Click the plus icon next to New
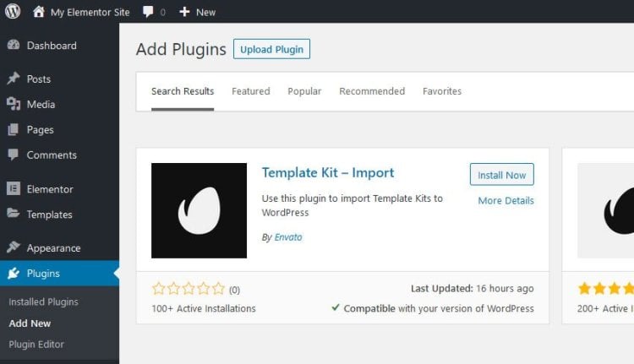This screenshot has height=364, width=634. coord(184,12)
